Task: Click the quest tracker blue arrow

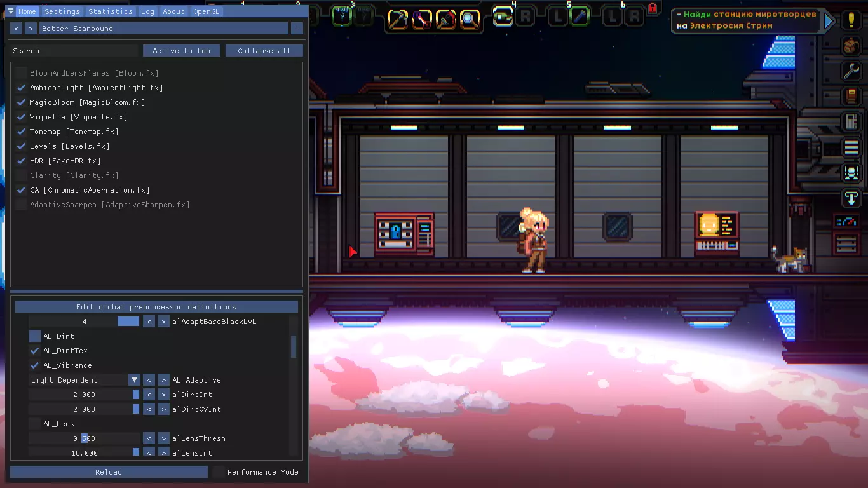Action: [829, 21]
